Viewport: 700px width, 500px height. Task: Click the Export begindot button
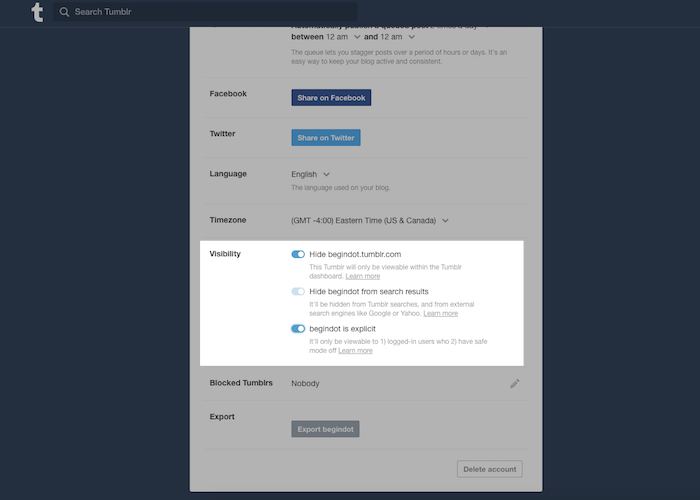click(x=325, y=429)
